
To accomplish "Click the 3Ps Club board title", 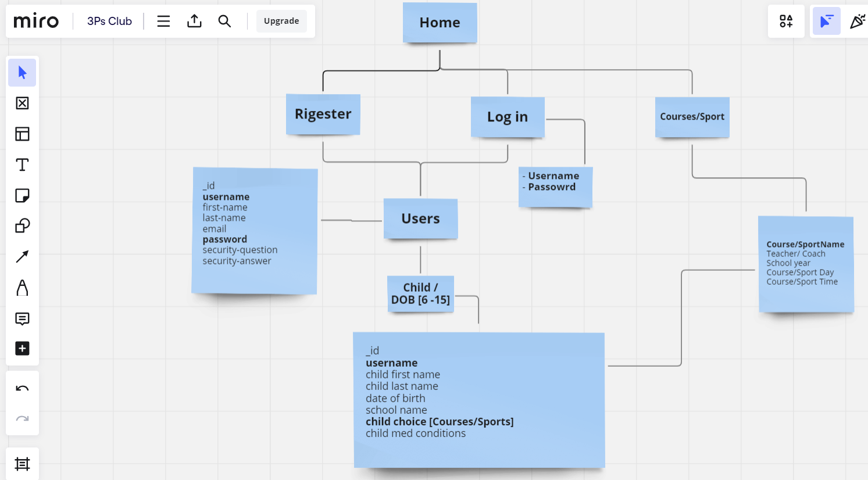I will click(x=109, y=22).
